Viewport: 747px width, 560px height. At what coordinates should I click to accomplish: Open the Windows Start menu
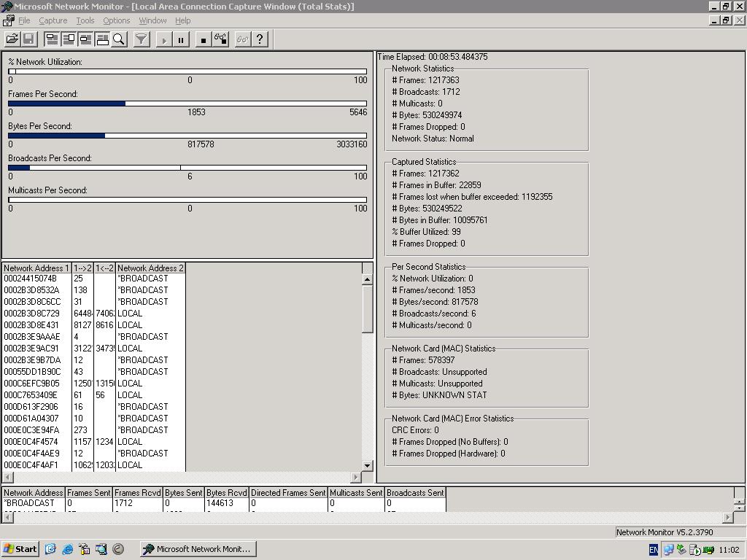(20, 549)
